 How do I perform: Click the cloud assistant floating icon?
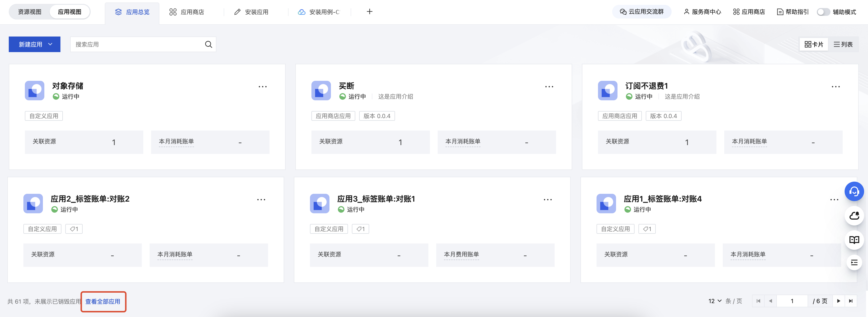pos(854,216)
